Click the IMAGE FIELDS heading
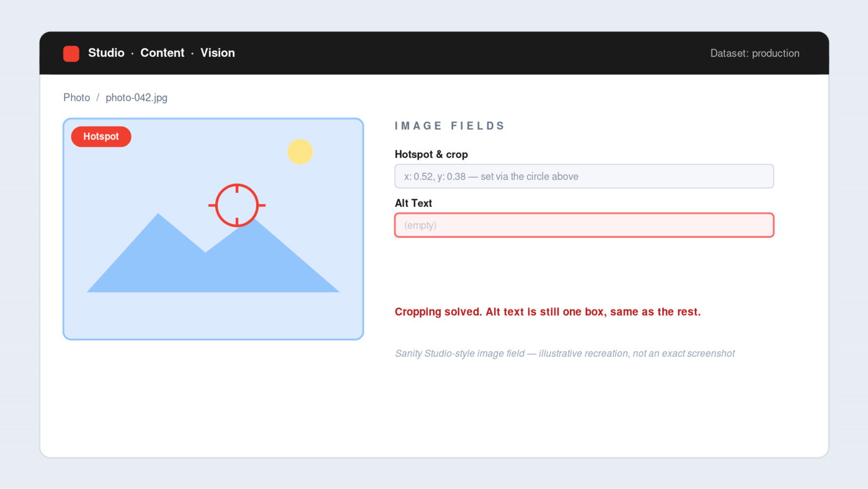868x489 pixels. (x=450, y=126)
